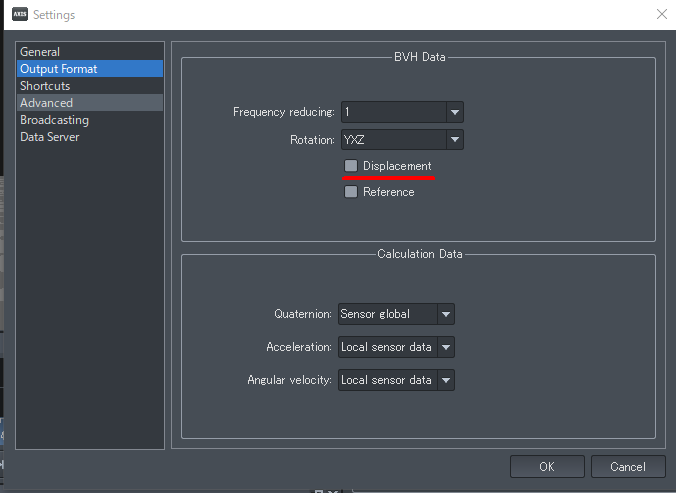The image size is (676, 493).
Task: Click the Acceleration label
Action: pos(299,347)
